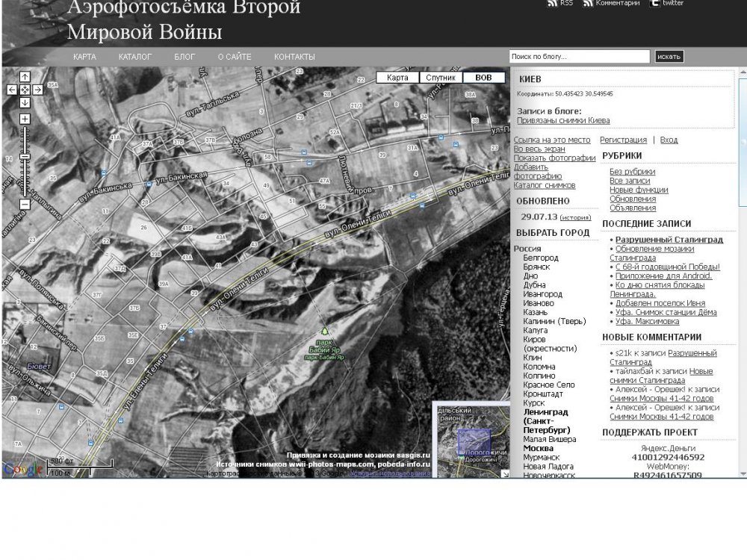The width and height of the screenshot is (747, 560).
Task: Click Во весь экран link
Action: point(539,149)
